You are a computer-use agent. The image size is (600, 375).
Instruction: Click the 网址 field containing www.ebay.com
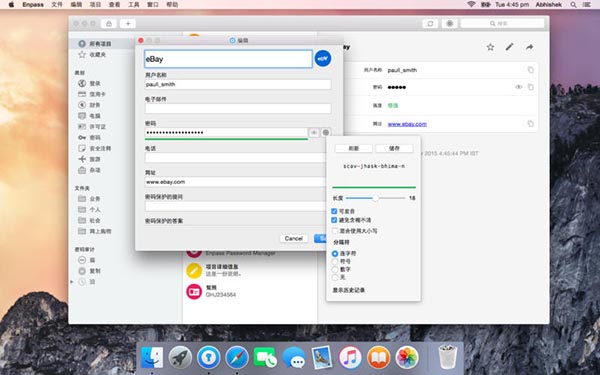[x=235, y=182]
